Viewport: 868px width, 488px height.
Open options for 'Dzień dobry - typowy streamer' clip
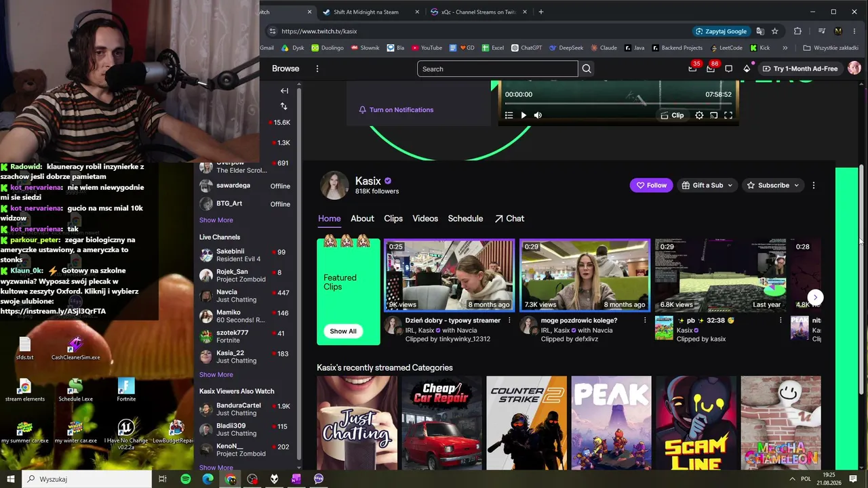(509, 321)
